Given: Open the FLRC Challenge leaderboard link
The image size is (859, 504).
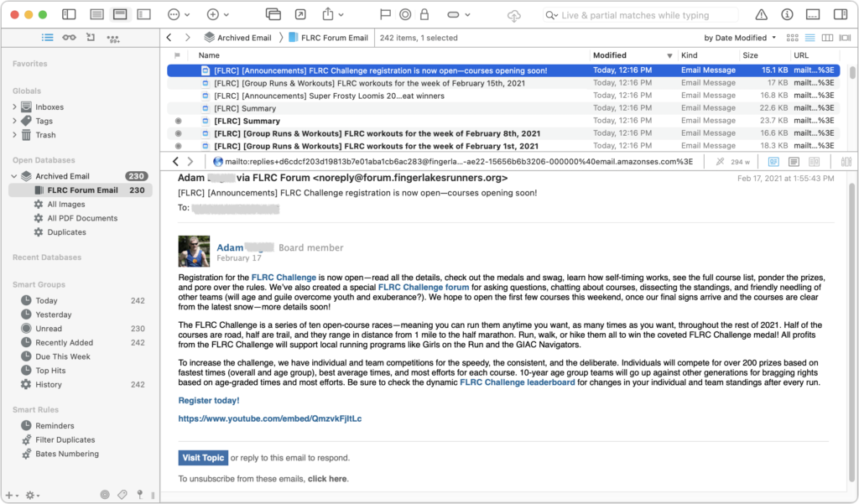Looking at the screenshot, I should click(x=517, y=382).
